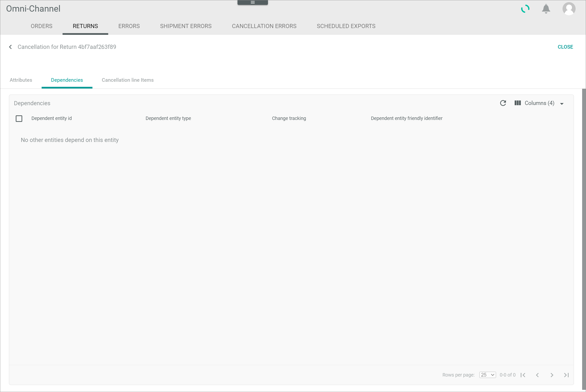
Task: Sort by Dependent entity type column
Action: 168,118
